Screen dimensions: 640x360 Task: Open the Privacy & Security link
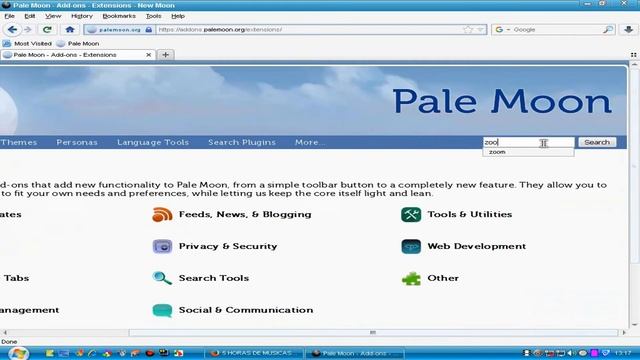[228, 246]
